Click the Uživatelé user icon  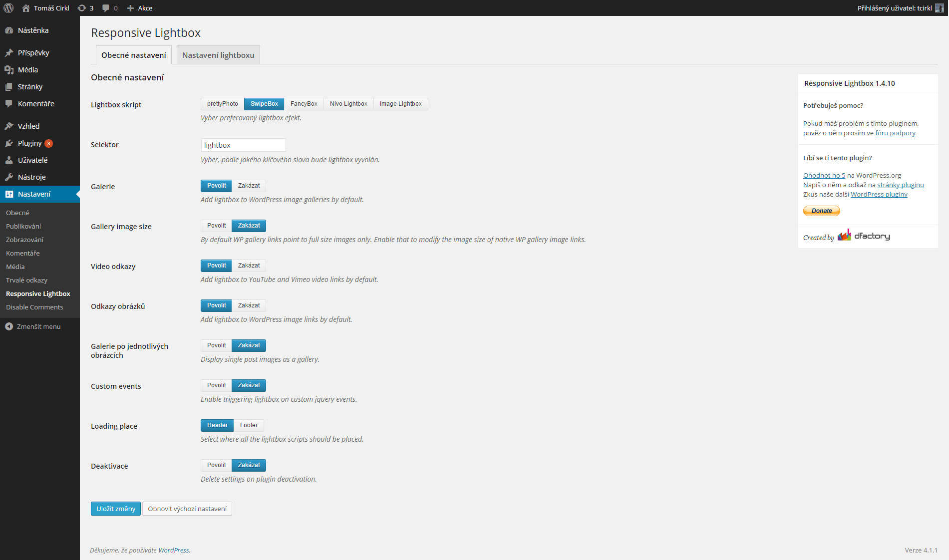9,160
